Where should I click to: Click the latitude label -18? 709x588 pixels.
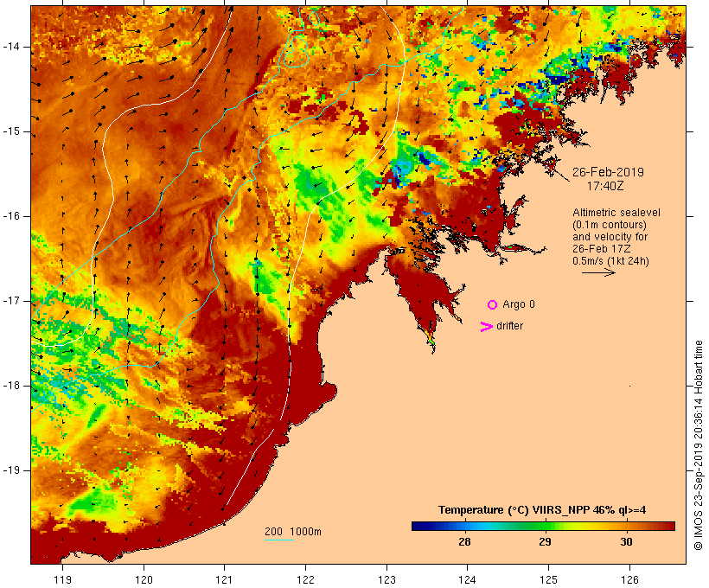point(11,386)
